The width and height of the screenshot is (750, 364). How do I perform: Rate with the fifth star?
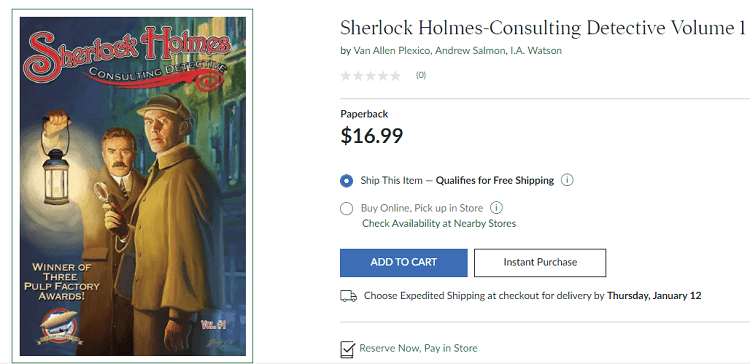[395, 76]
